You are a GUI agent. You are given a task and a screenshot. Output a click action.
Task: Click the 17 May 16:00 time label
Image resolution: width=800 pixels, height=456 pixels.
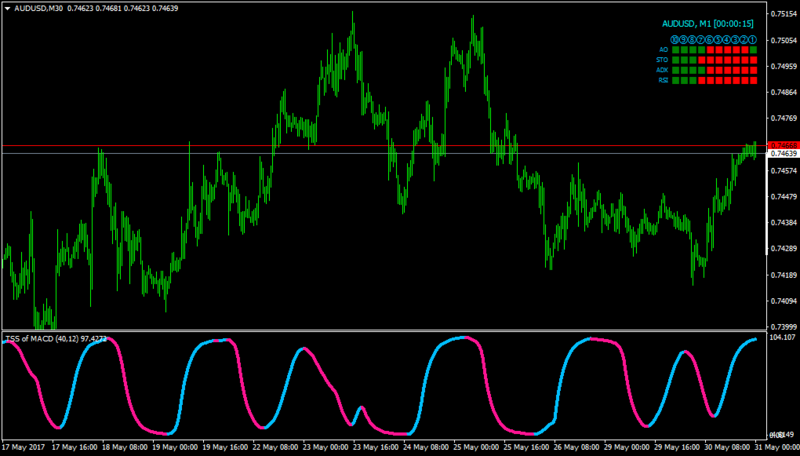pos(75,447)
